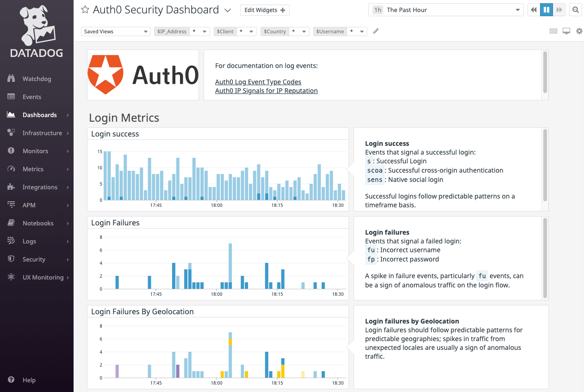Viewport: 584px width, 392px height.
Task: Click the Logs icon in sidebar
Action: point(12,241)
